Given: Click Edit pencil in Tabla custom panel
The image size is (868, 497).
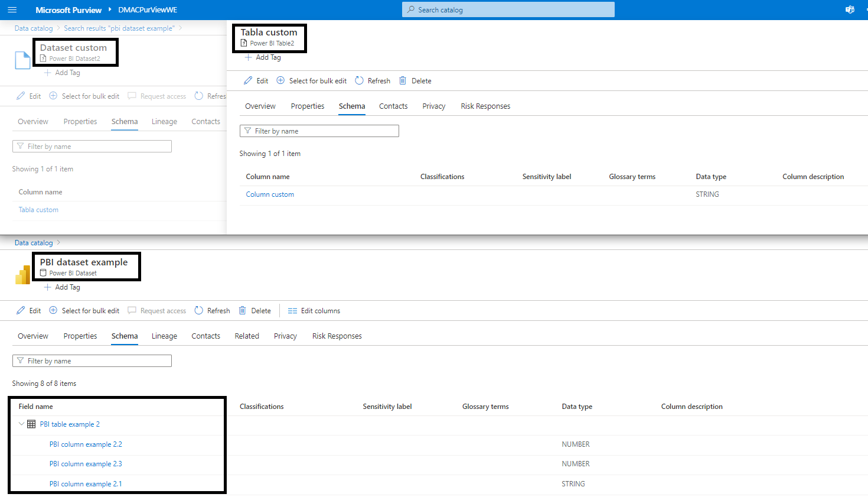Looking at the screenshot, I should pos(256,81).
